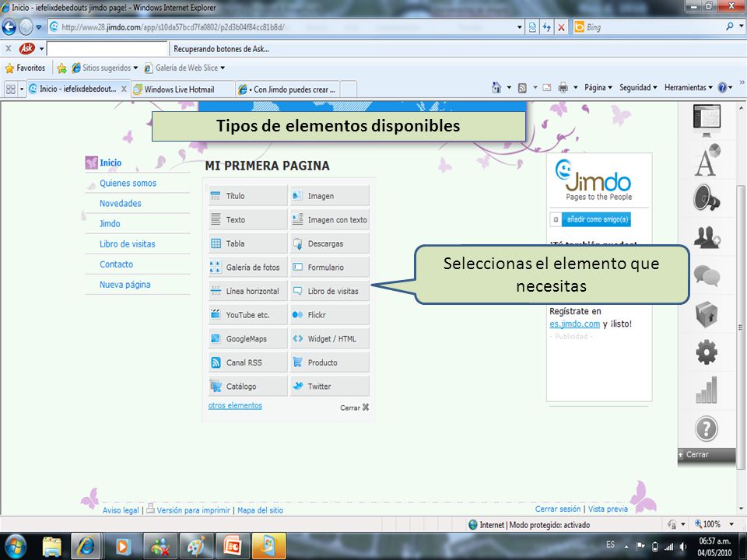Add Libro de visitas element button
This screenshot has width=747, height=560.
[x=330, y=291]
